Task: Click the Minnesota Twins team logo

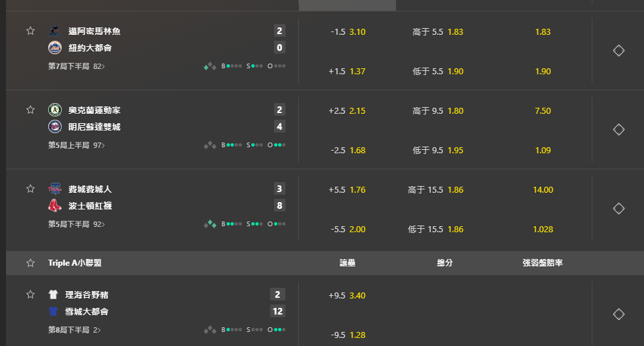Action: coord(55,126)
